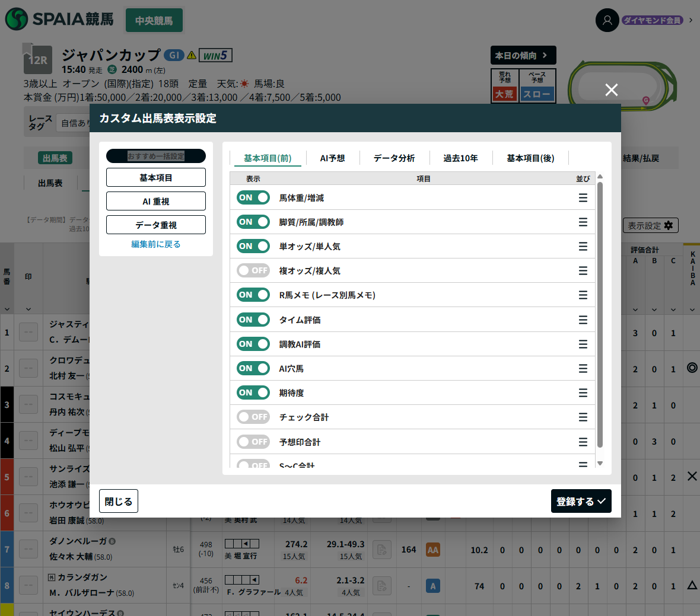This screenshot has height=616, width=700.
Task: Turn off the 調教AI評価 switch
Action: tap(253, 344)
